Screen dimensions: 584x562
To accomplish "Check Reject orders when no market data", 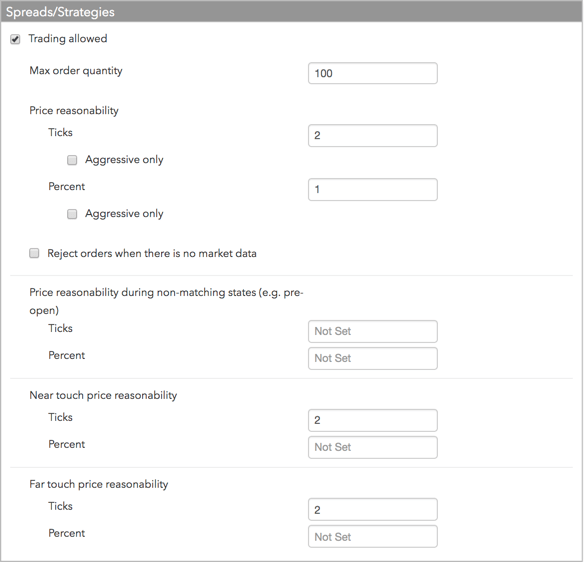I will tap(34, 254).
